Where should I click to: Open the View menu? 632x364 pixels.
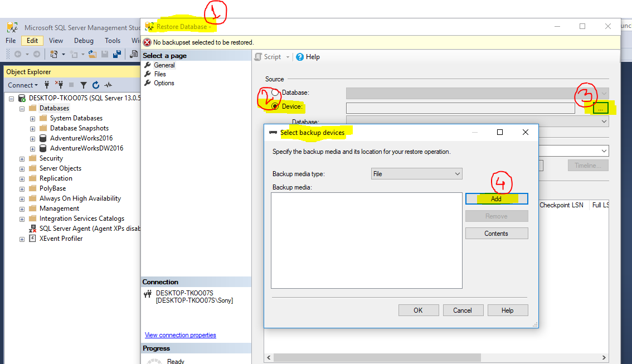click(56, 40)
